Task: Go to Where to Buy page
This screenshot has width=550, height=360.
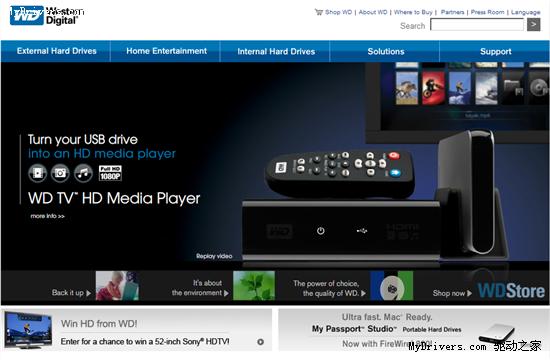Action: [x=413, y=12]
